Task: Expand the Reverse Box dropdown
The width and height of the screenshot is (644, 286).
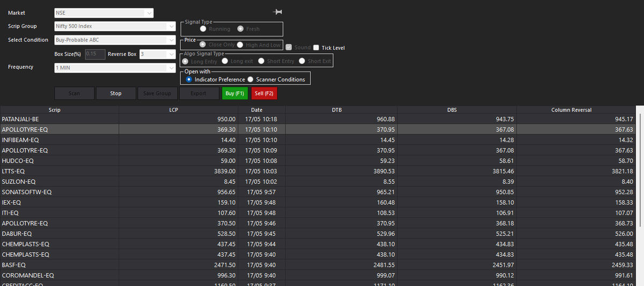Action: coord(157,54)
